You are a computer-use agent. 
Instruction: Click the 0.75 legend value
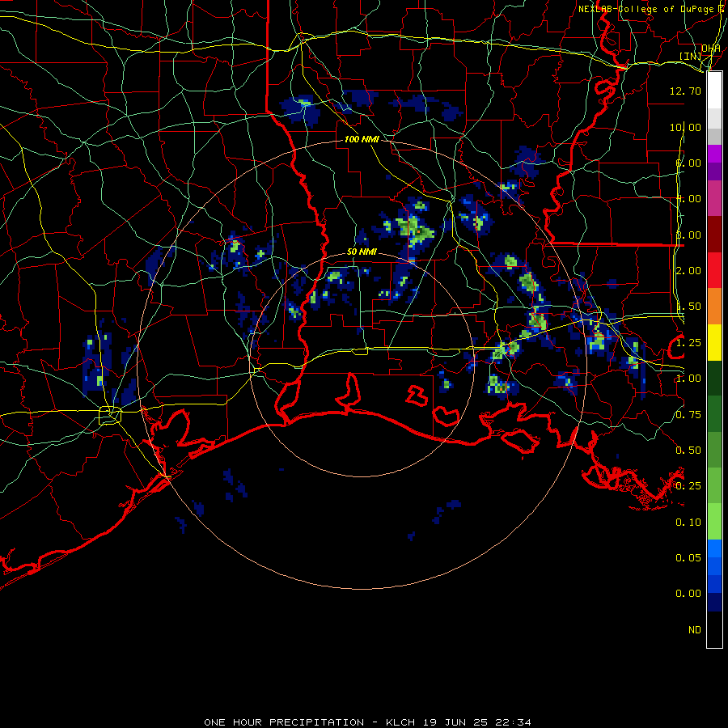pyautogui.click(x=688, y=415)
